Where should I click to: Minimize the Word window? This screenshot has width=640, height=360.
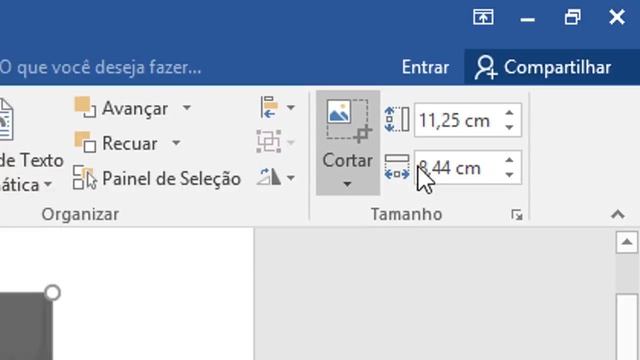click(x=528, y=18)
